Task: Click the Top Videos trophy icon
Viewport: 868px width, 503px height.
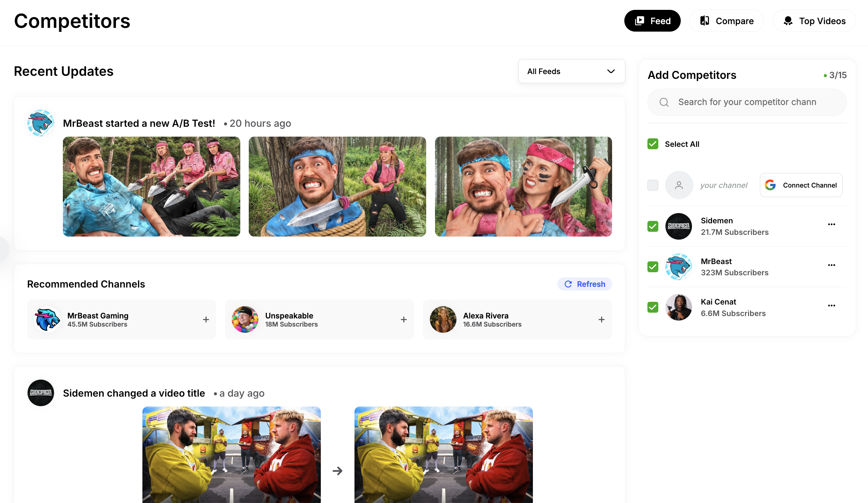Action: [789, 21]
